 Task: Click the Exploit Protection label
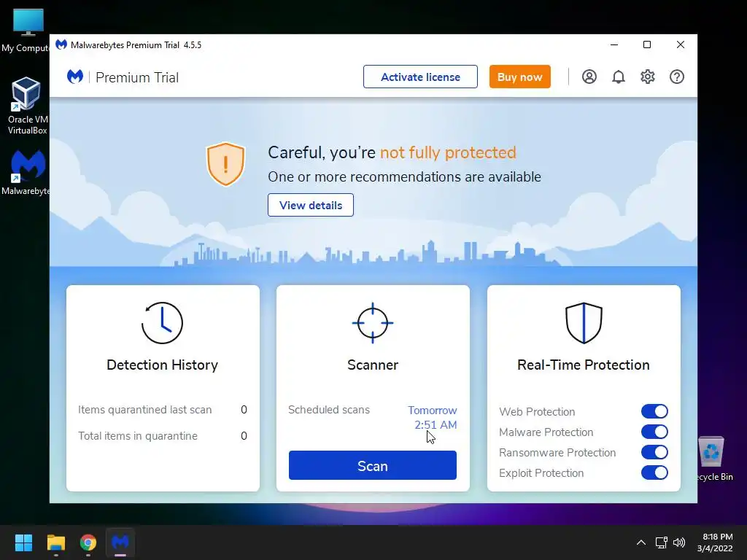pos(541,472)
